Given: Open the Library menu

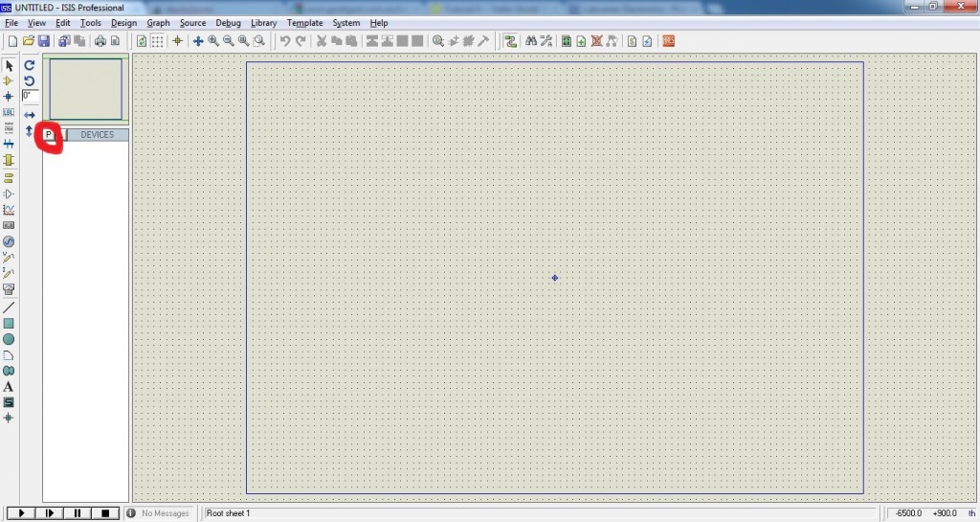Looking at the screenshot, I should coord(263,22).
